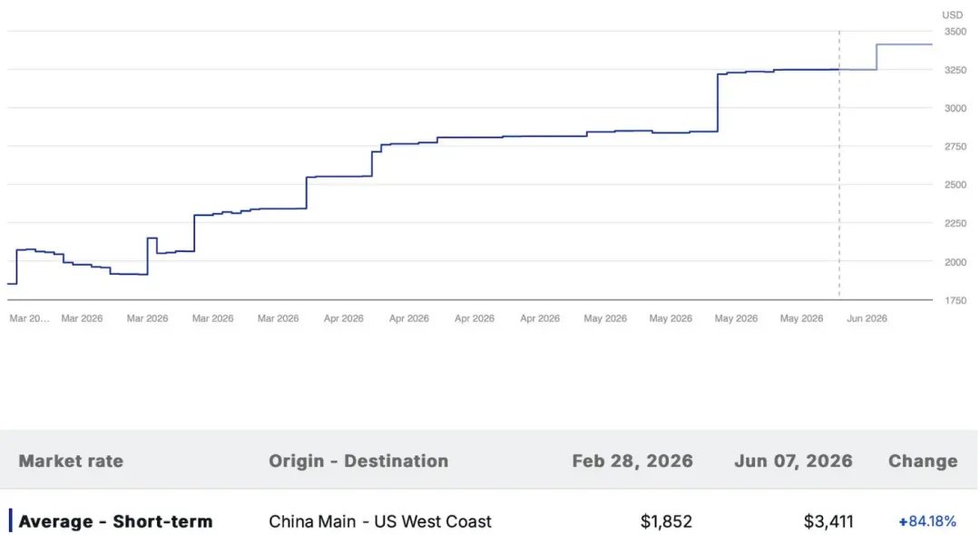This screenshot has height=535, width=980.
Task: Click the $3,411 rate value
Action: pos(828,520)
